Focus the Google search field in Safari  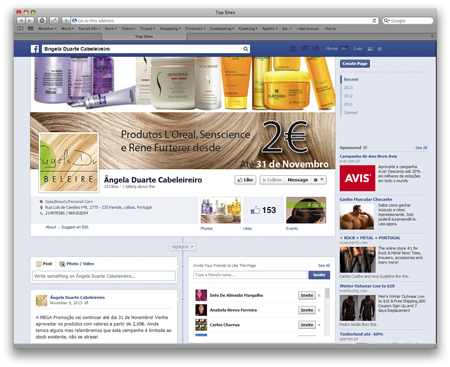[407, 21]
